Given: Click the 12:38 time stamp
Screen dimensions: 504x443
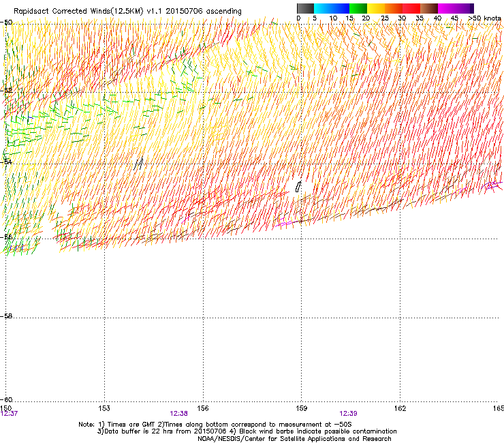Looking at the screenshot, I should (178, 414).
